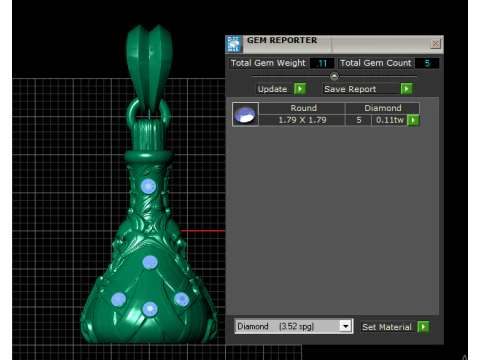Open the Diamond (3.52 spg) material dropdown
This screenshot has height=360, width=480.
pyautogui.click(x=346, y=326)
